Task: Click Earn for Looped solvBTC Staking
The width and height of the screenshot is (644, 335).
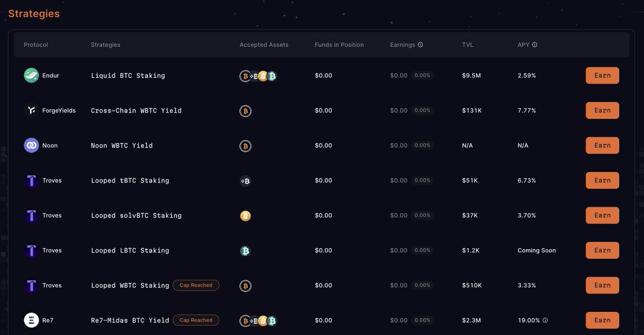Action: pyautogui.click(x=602, y=215)
